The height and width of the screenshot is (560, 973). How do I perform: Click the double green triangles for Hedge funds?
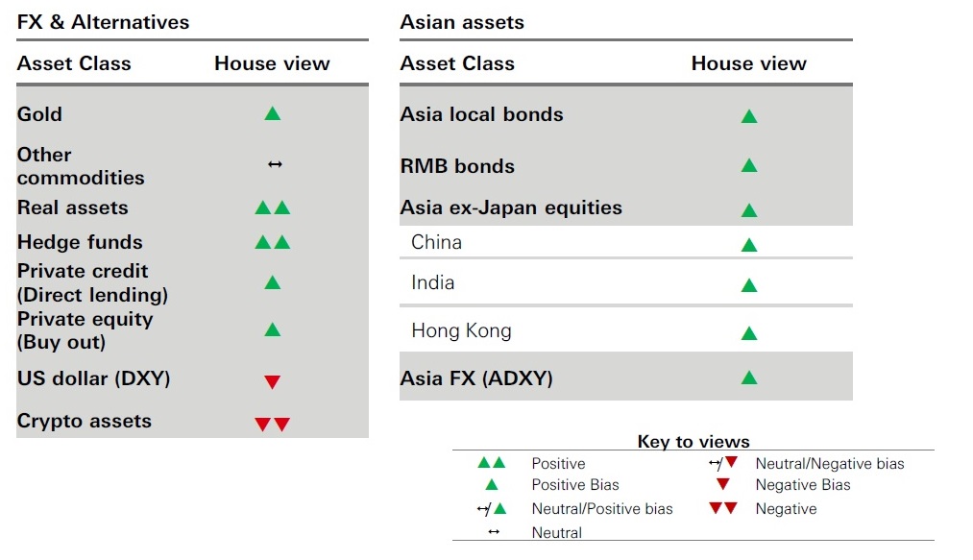click(272, 242)
